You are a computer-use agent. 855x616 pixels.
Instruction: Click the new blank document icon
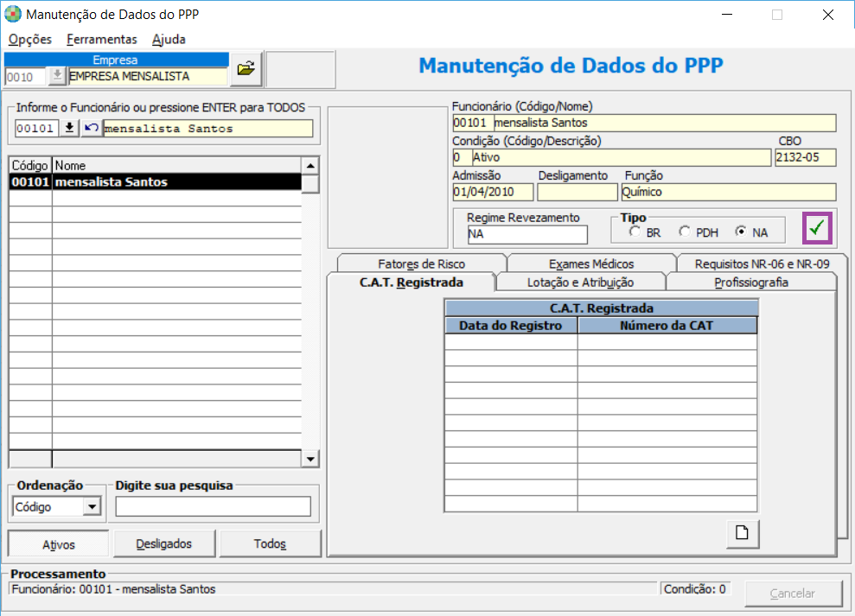click(x=742, y=532)
